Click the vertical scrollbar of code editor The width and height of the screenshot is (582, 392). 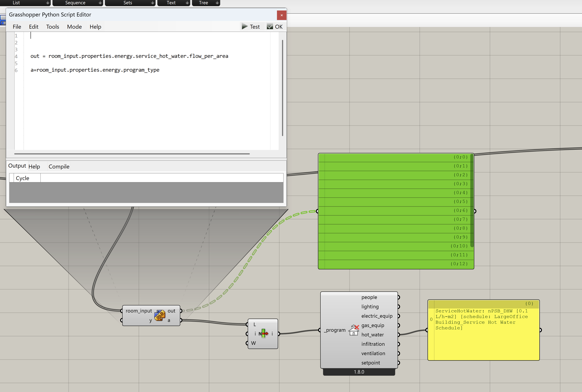click(x=283, y=88)
